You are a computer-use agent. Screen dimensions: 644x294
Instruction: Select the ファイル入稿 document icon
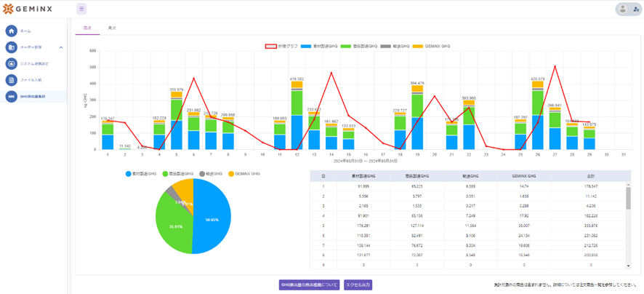click(x=12, y=80)
